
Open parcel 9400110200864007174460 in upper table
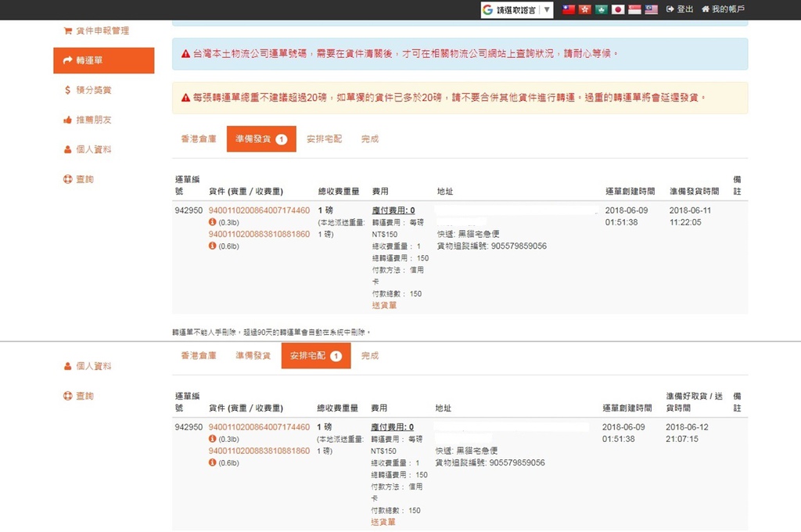click(x=259, y=210)
